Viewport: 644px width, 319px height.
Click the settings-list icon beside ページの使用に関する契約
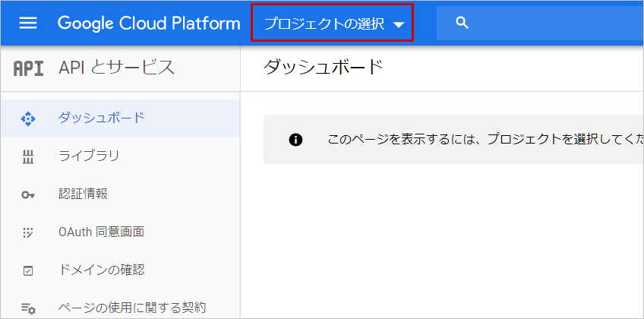click(x=28, y=308)
